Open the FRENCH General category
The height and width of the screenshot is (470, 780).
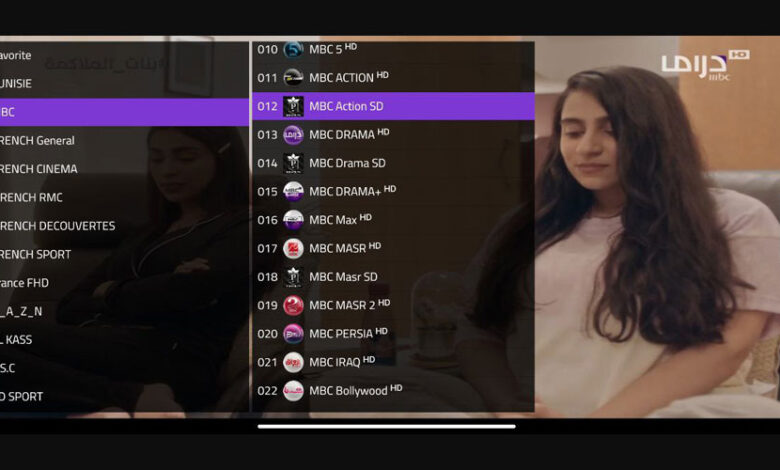pyautogui.click(x=124, y=141)
